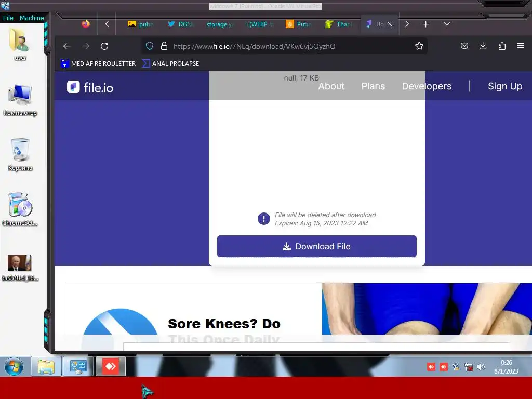Reload the page with the refresh icon
Screen dimensions: 532x399
tap(104, 46)
